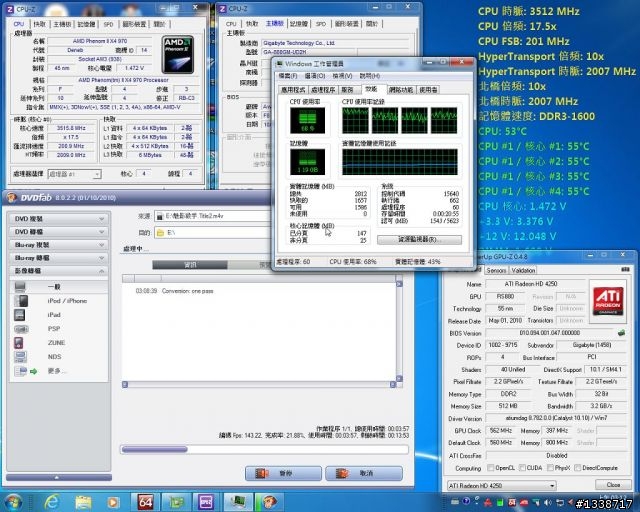This screenshot has height=512, width=640.
Task: Click the speaker volume icon in system tray
Action: tap(548, 502)
